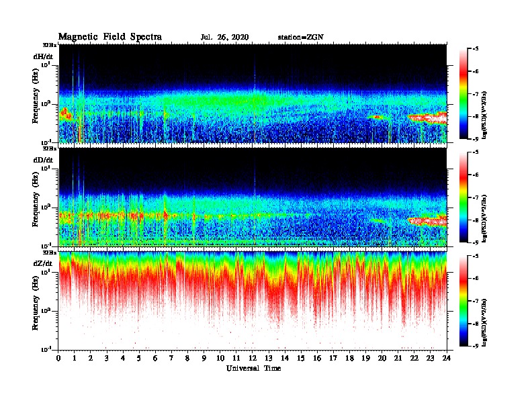Click hour tick label "18" on time axis
This screenshot has height=411, width=532.
click(349, 359)
